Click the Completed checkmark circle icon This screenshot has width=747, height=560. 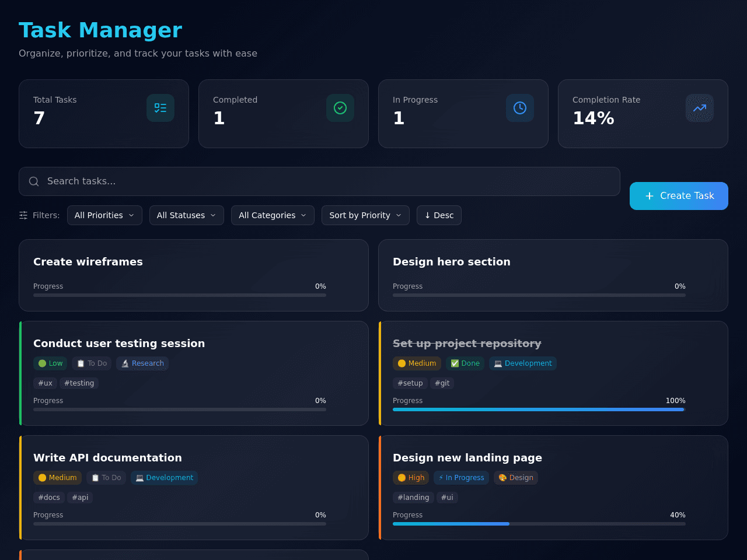pos(340,108)
